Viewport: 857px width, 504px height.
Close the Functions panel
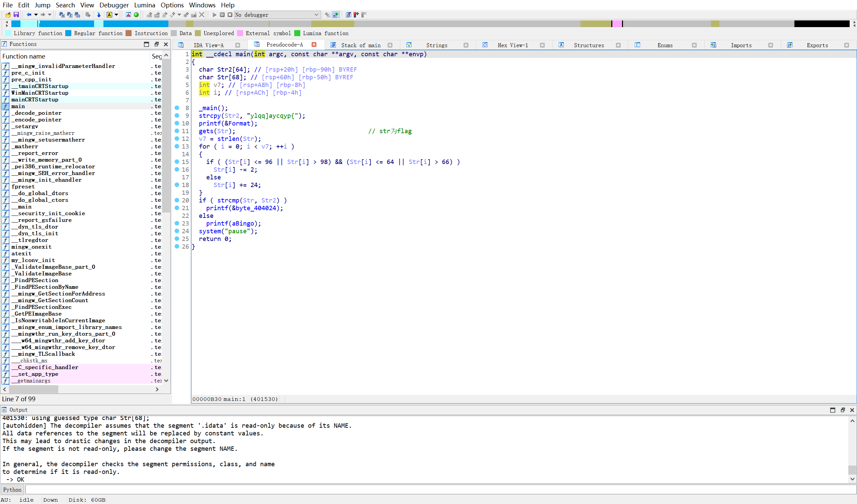pyautogui.click(x=166, y=44)
